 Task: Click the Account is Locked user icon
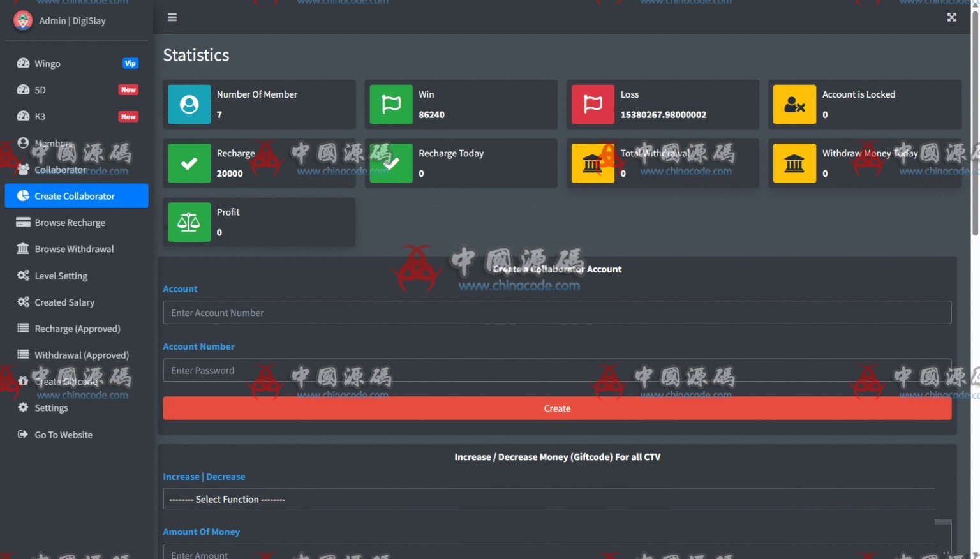pos(794,104)
